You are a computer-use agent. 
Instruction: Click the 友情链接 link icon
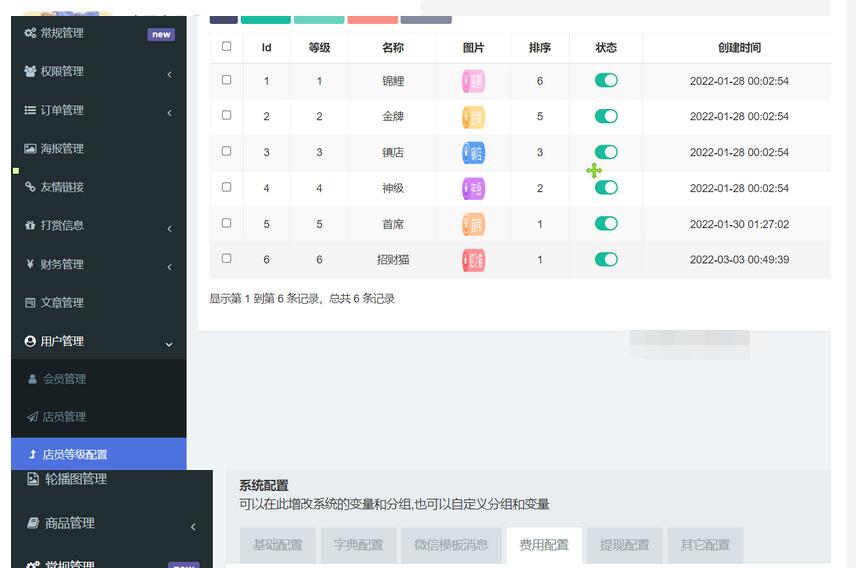pyautogui.click(x=30, y=187)
